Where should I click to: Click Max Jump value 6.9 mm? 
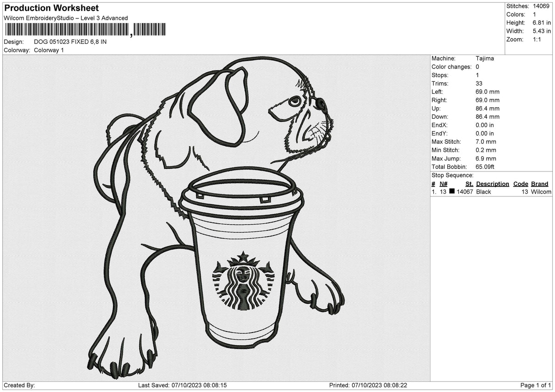486,158
